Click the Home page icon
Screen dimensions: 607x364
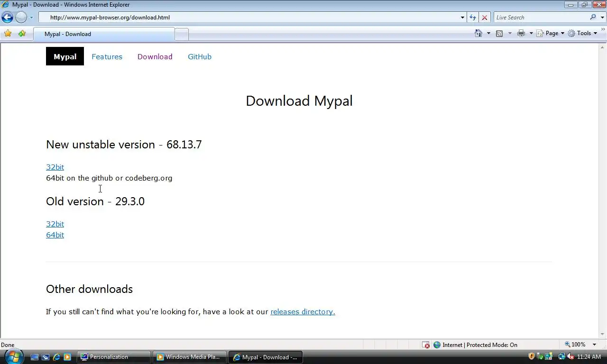tap(478, 33)
